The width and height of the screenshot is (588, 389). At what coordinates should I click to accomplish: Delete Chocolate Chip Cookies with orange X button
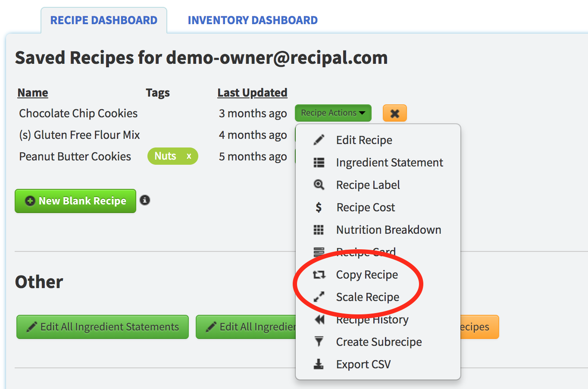[394, 113]
